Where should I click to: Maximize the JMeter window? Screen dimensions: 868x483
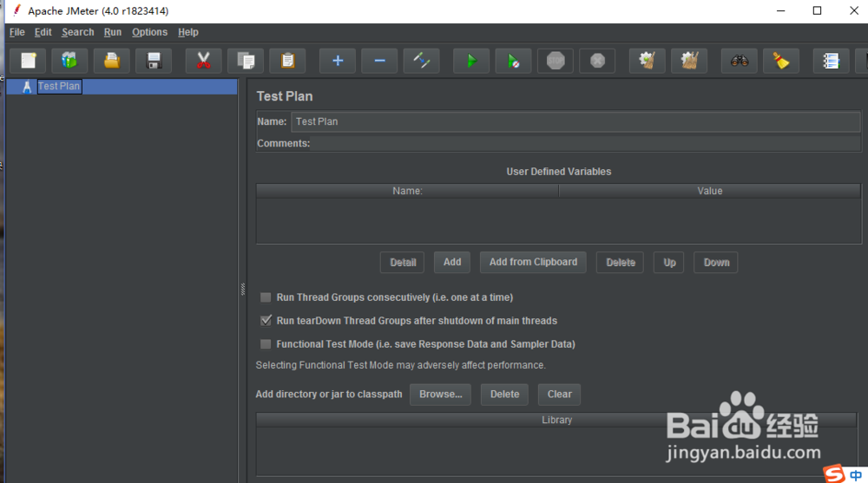[817, 10]
